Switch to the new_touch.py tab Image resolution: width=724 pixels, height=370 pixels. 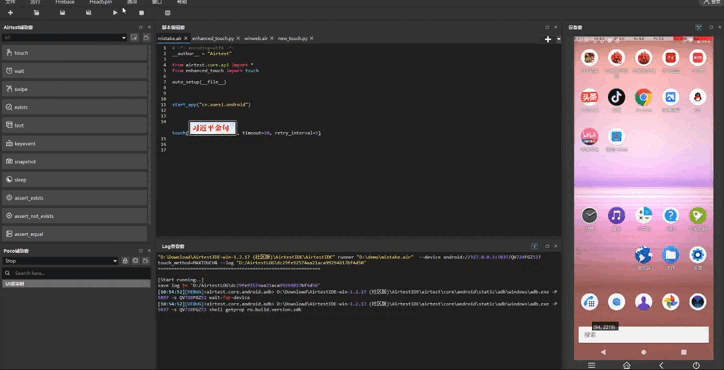pyautogui.click(x=293, y=38)
